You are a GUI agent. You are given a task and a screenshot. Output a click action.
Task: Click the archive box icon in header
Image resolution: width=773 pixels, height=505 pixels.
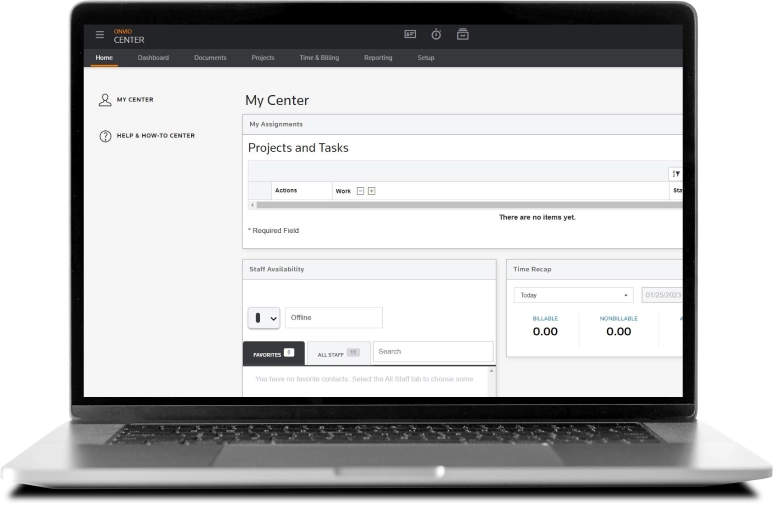click(462, 34)
